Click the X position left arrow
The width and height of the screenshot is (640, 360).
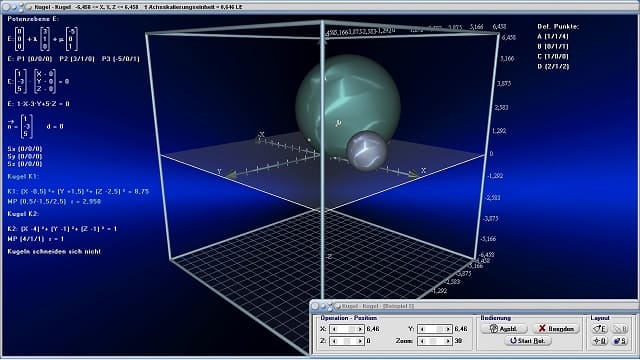[x=334, y=329]
